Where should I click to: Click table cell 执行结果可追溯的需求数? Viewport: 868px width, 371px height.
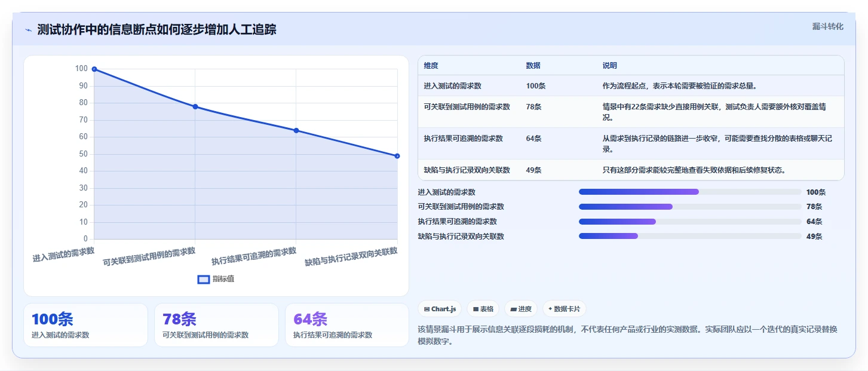[x=463, y=139]
